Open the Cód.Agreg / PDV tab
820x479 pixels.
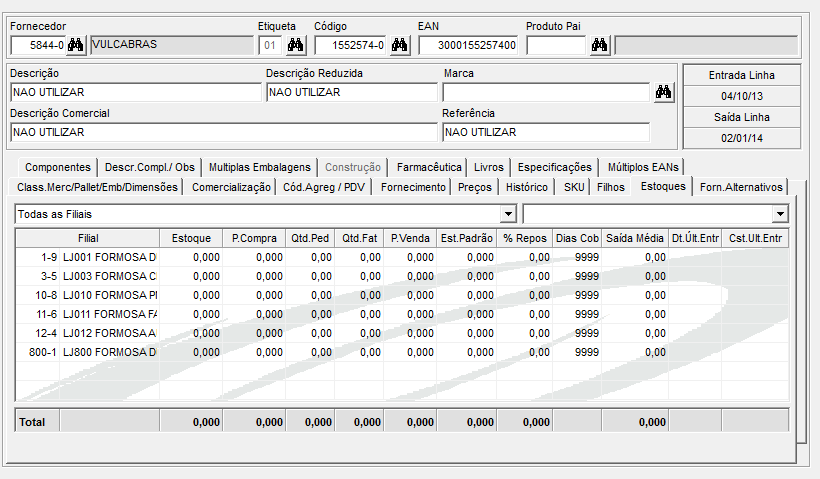[324, 187]
